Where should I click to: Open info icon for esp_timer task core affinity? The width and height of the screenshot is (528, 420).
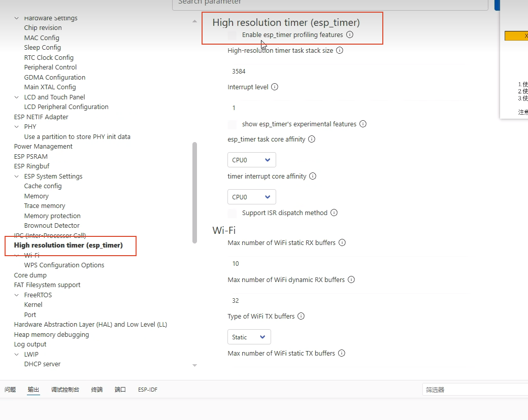point(312,139)
